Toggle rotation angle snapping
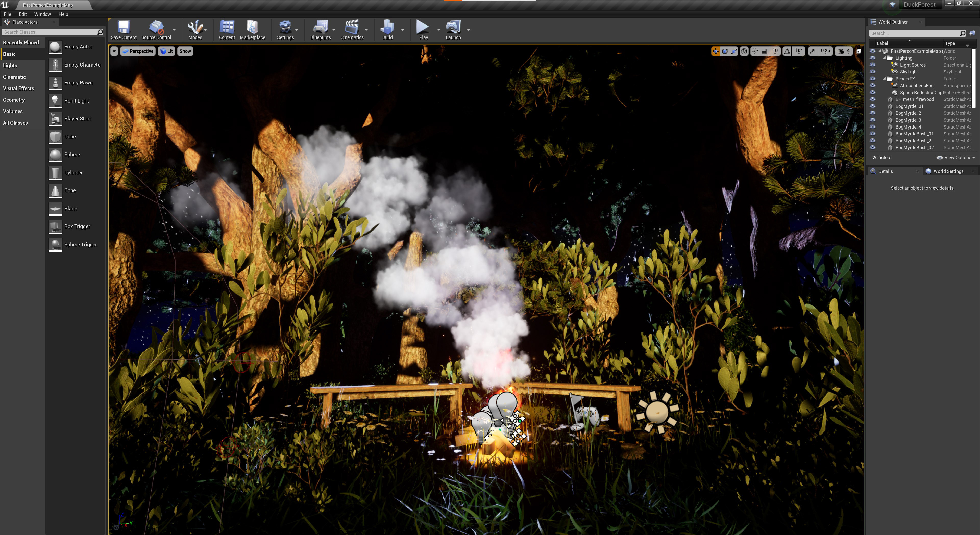 [787, 51]
